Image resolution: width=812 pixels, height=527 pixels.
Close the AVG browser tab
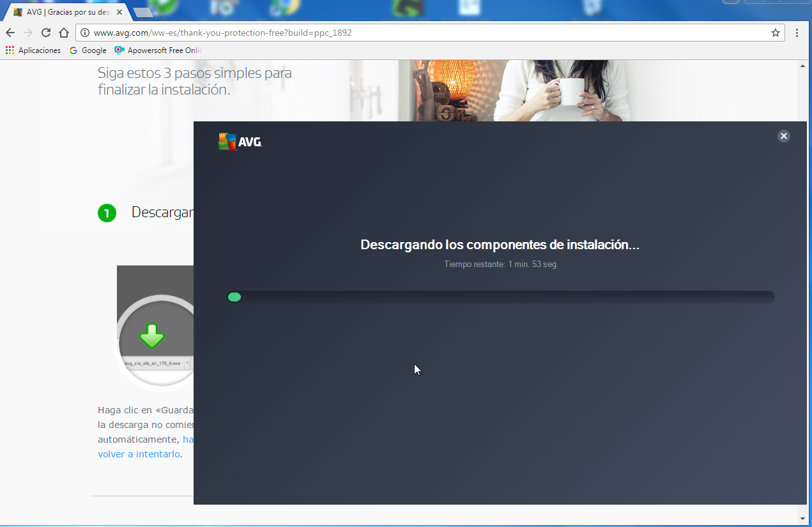(x=119, y=12)
